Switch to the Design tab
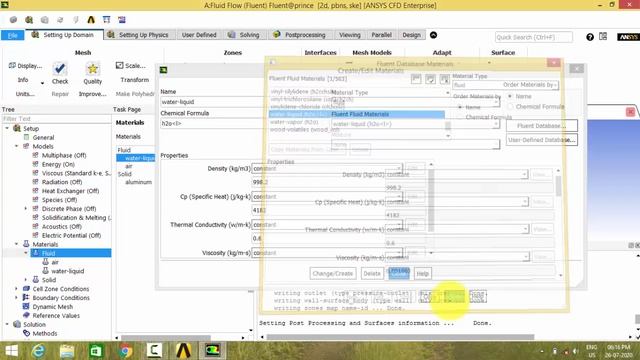The width and height of the screenshot is (640, 360). click(411, 35)
